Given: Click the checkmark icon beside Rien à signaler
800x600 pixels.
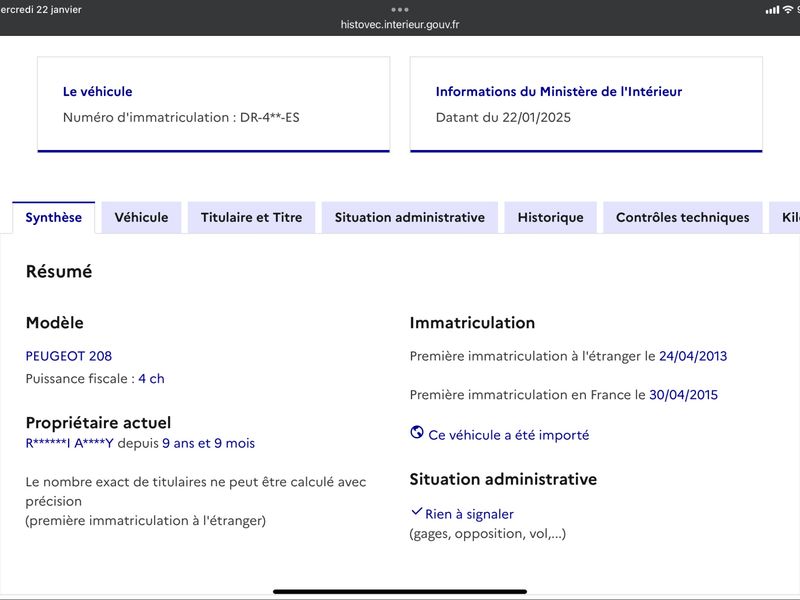Looking at the screenshot, I should point(417,511).
